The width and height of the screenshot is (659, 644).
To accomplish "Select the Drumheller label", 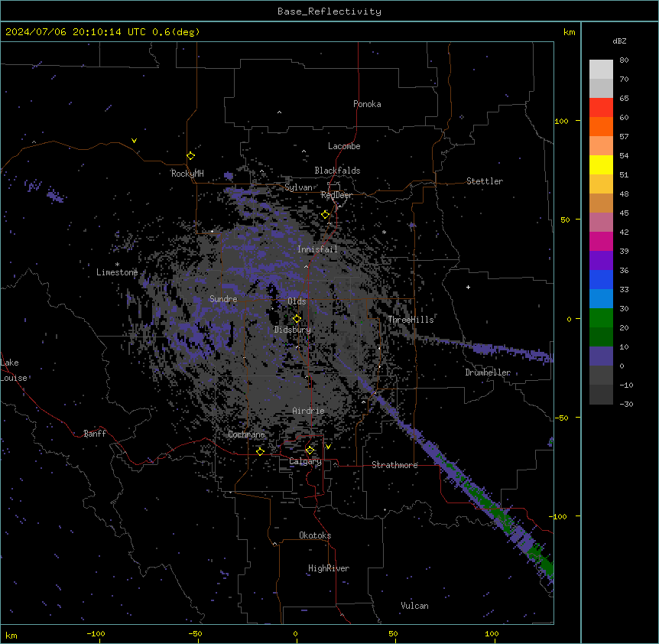I will [x=488, y=372].
